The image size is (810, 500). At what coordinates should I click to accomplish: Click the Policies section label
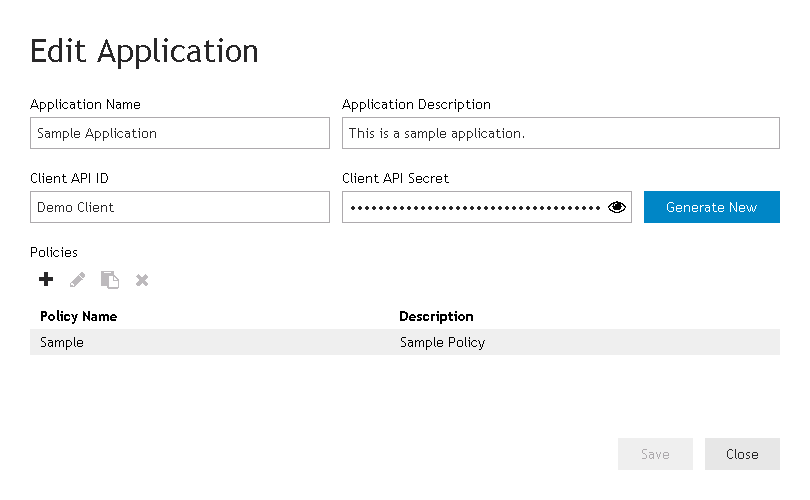54,252
